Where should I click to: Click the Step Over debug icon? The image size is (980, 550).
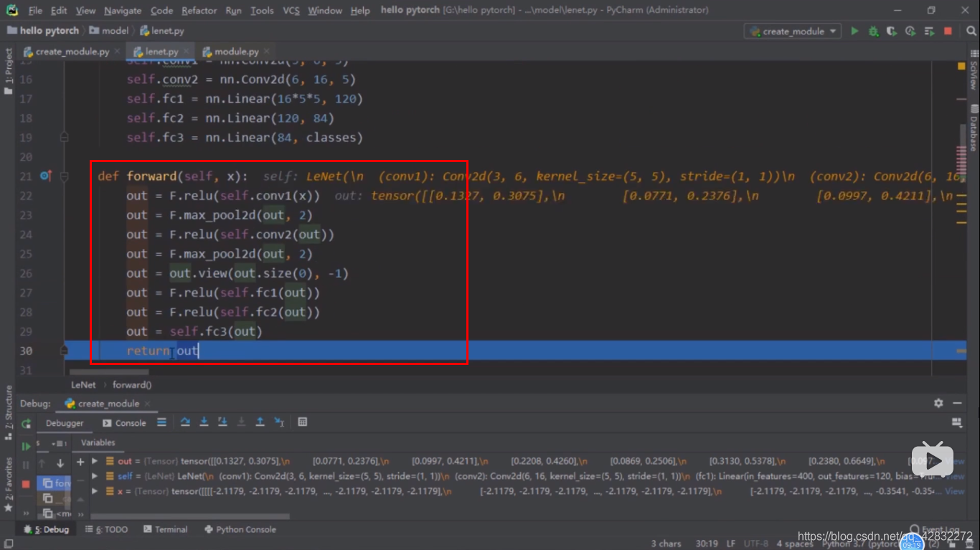pyautogui.click(x=185, y=422)
